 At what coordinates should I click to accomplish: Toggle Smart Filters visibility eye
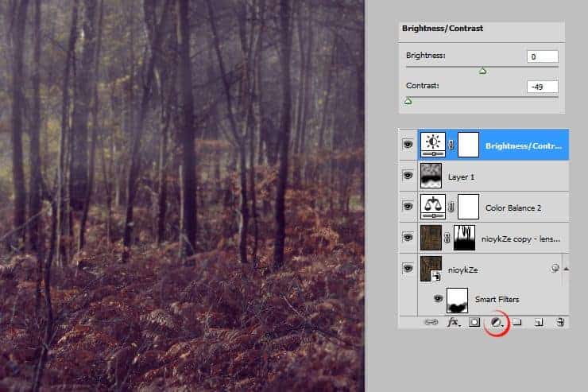437,299
